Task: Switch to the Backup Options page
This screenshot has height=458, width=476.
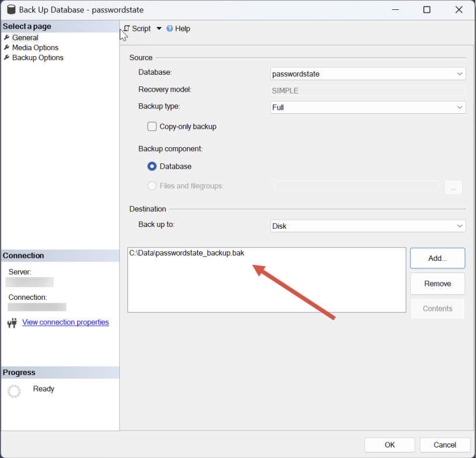Action: [37, 58]
